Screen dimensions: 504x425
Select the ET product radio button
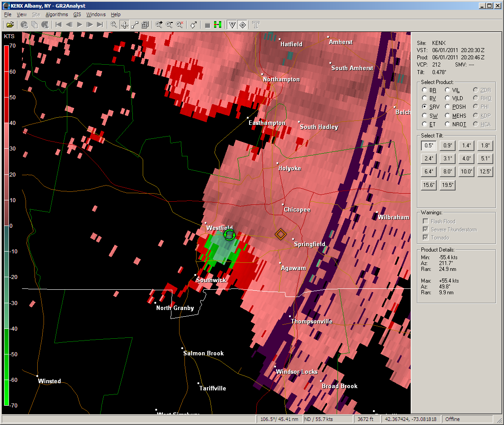pos(424,124)
